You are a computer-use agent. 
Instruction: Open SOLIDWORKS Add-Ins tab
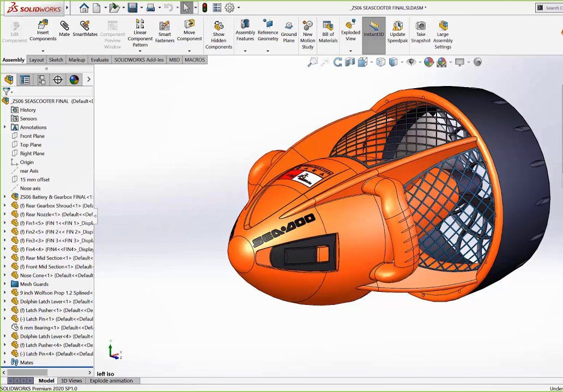point(139,60)
